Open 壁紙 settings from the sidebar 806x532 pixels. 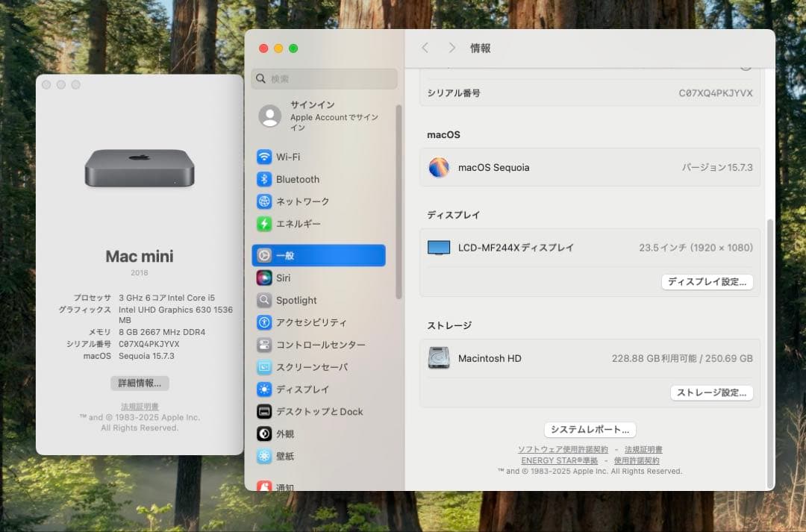(x=284, y=456)
